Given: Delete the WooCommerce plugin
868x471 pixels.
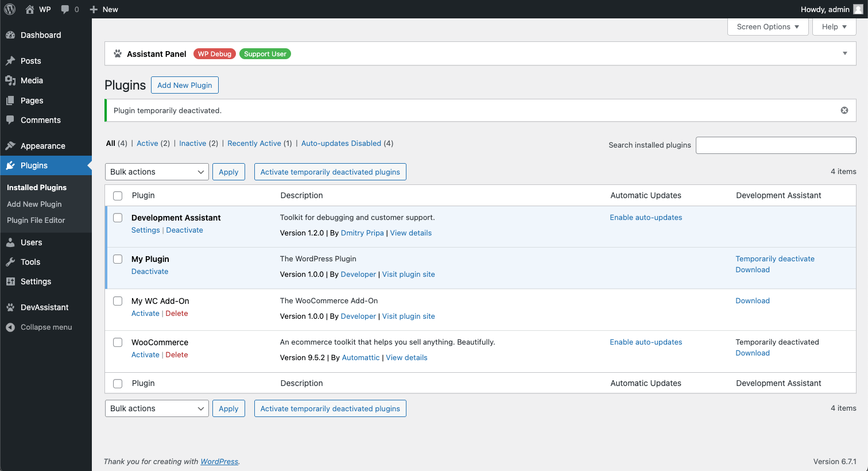Looking at the screenshot, I should point(177,354).
